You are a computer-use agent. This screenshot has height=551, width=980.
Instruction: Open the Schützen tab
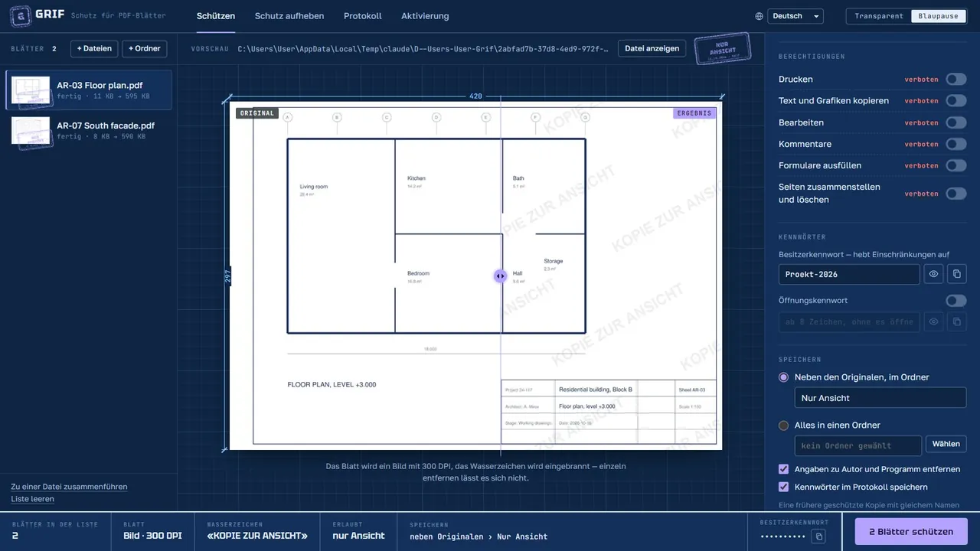(216, 16)
